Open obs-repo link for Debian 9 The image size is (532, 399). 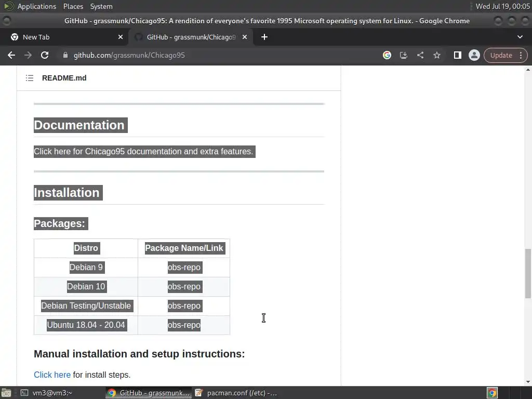[184, 268]
